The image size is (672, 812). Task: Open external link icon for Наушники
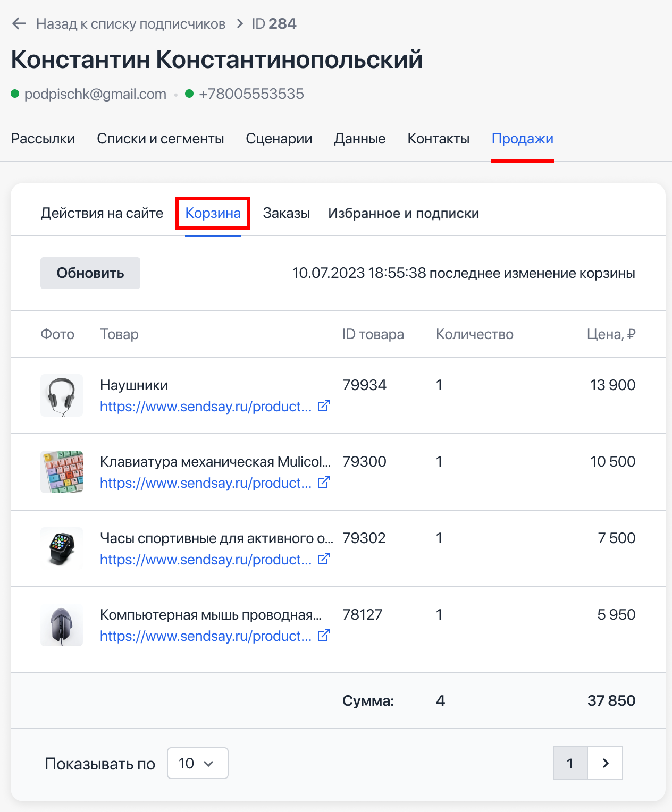coord(323,406)
